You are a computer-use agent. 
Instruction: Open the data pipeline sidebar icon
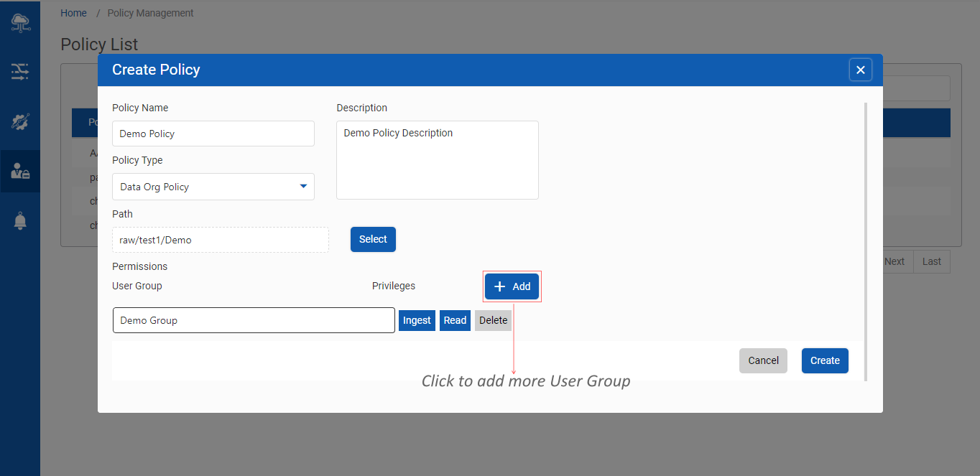click(20, 71)
